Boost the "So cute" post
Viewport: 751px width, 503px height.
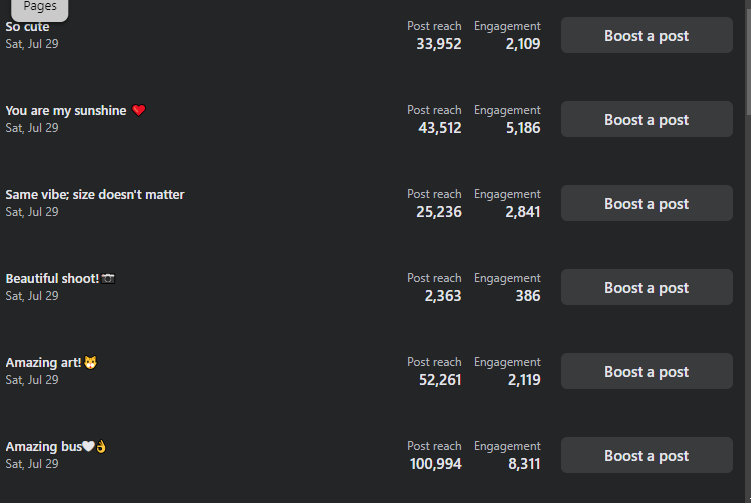point(647,35)
